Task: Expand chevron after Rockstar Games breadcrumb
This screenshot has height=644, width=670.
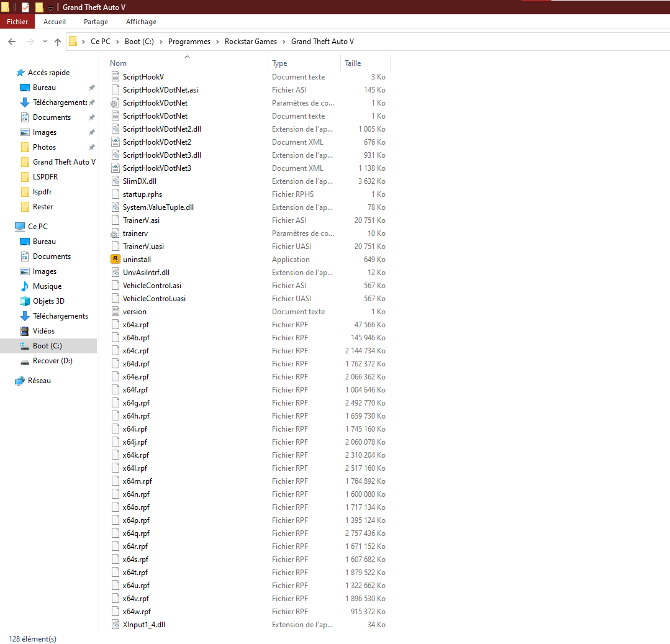Action: (x=284, y=42)
